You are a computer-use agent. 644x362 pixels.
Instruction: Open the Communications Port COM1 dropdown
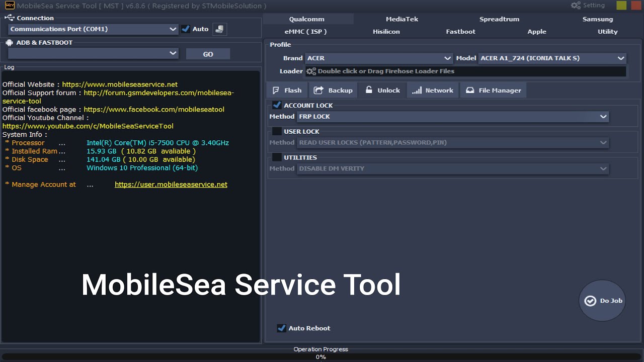[93, 29]
